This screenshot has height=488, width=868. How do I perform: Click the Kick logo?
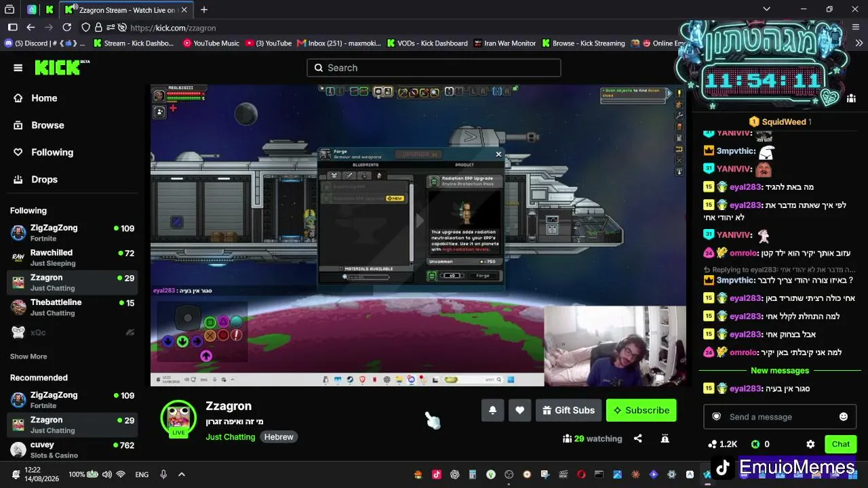coord(62,67)
